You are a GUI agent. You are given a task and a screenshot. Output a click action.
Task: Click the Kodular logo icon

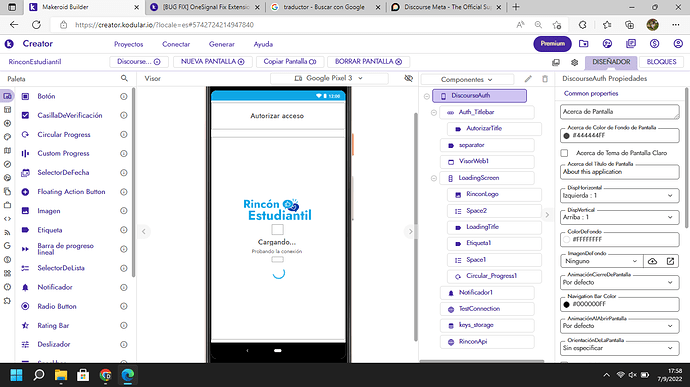9,44
